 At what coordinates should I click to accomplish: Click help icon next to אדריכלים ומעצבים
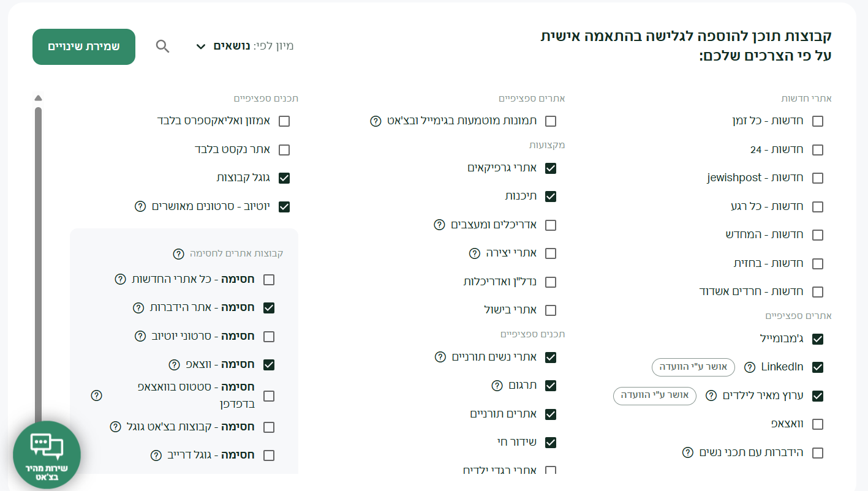tap(439, 225)
